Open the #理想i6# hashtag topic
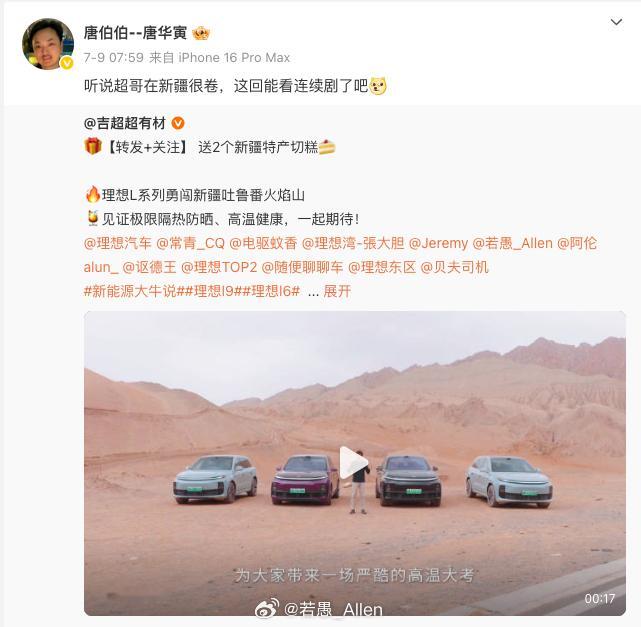 (x=271, y=291)
